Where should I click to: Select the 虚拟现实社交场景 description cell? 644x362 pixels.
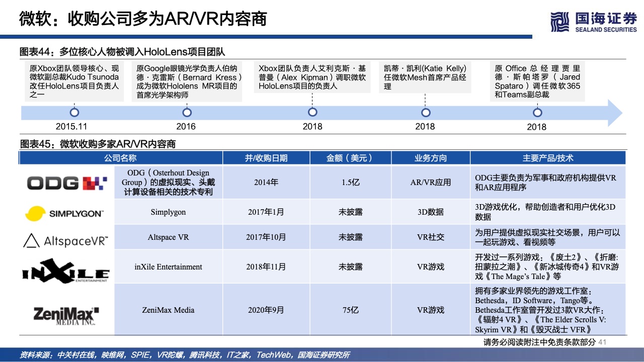pos(548,237)
